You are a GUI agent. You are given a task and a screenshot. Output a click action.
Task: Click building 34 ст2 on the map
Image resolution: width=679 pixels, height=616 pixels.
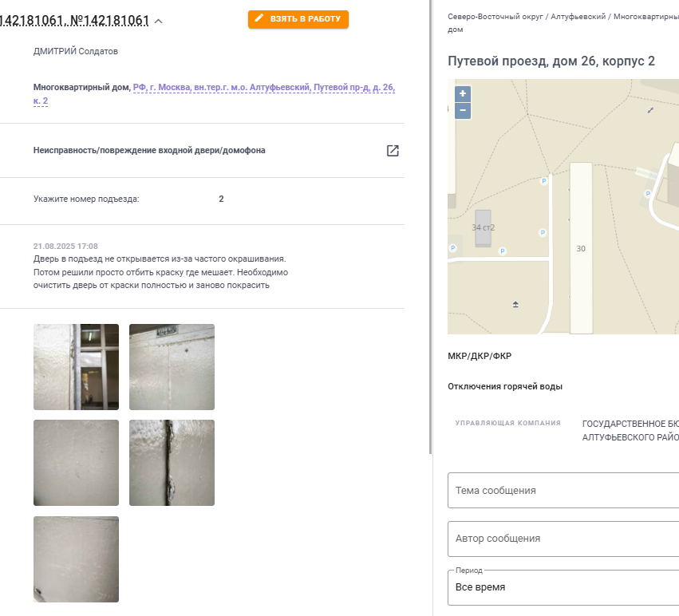pos(484,228)
